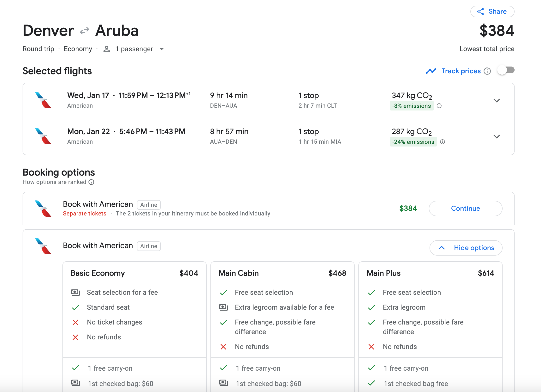Expand the Mon Jan 22 return flight chevron
The width and height of the screenshot is (541, 392).
pyautogui.click(x=497, y=137)
